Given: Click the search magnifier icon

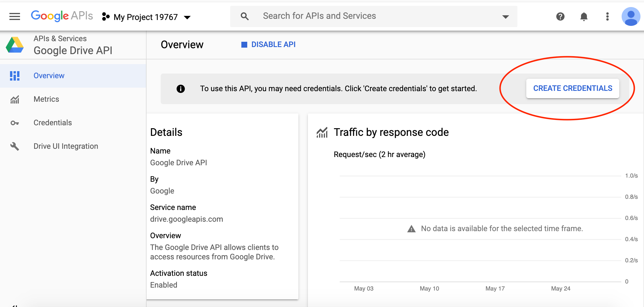Looking at the screenshot, I should [245, 16].
